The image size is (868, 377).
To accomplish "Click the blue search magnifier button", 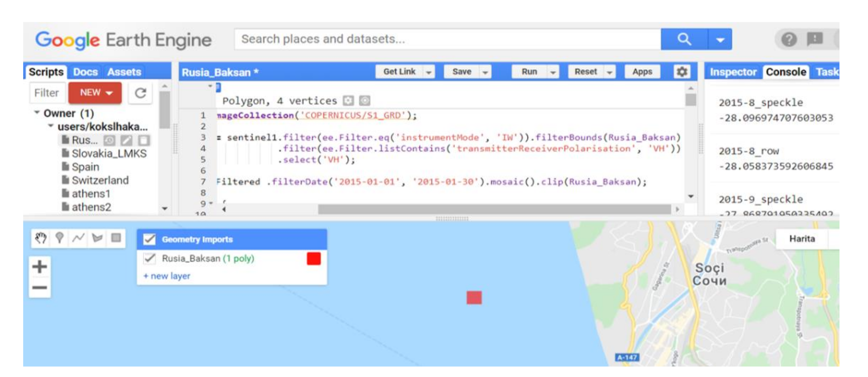I will tap(684, 39).
